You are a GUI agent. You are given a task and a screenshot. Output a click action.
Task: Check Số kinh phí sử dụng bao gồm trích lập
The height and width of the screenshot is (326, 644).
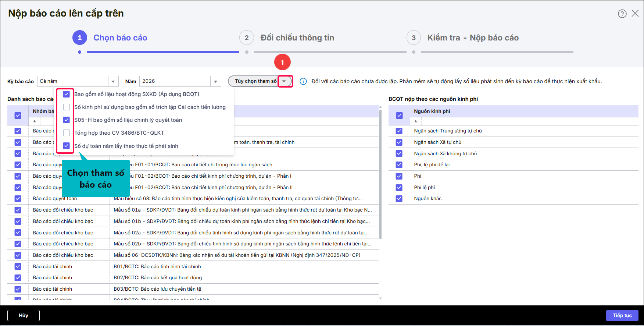click(x=67, y=107)
